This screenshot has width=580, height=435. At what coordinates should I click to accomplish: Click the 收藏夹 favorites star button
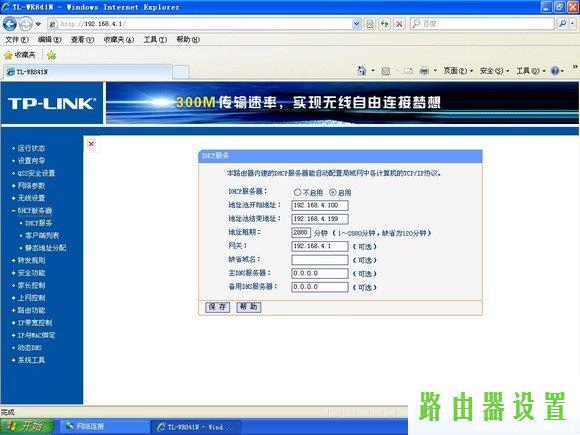click(20, 55)
